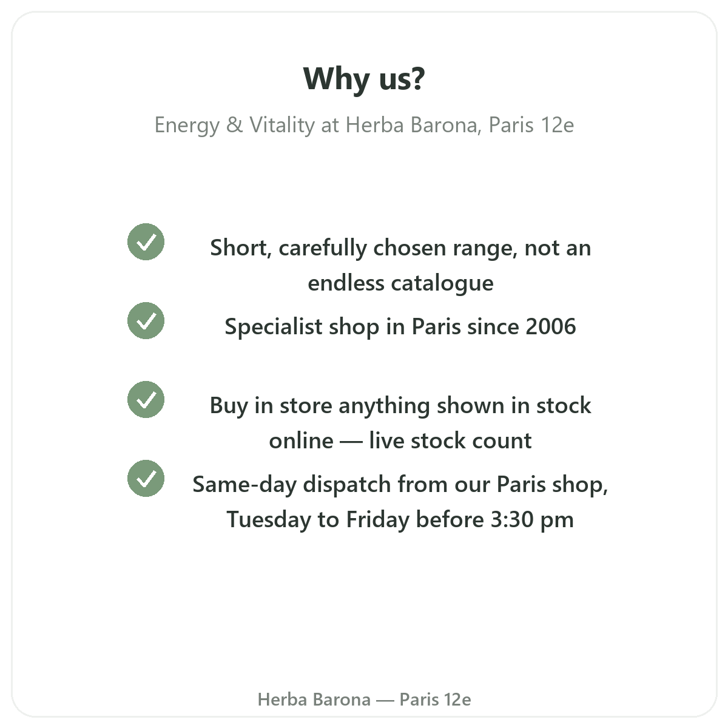Select the "Short, carefully chosen range, not an" line

[400, 248]
